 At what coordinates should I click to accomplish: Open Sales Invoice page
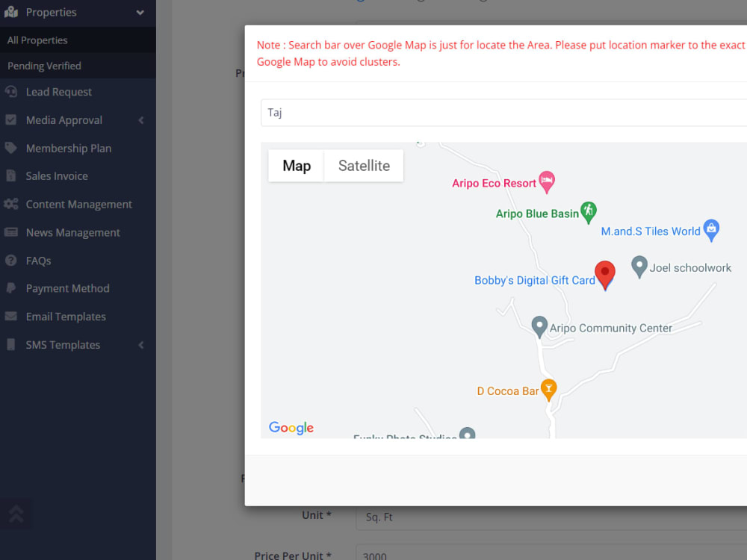[57, 176]
